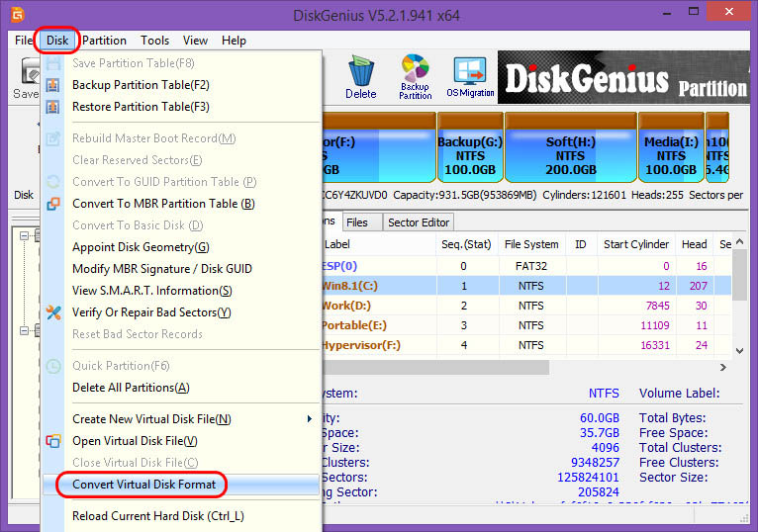
Task: Select the Portable(E:) partition row
Action: pyautogui.click(x=526, y=325)
